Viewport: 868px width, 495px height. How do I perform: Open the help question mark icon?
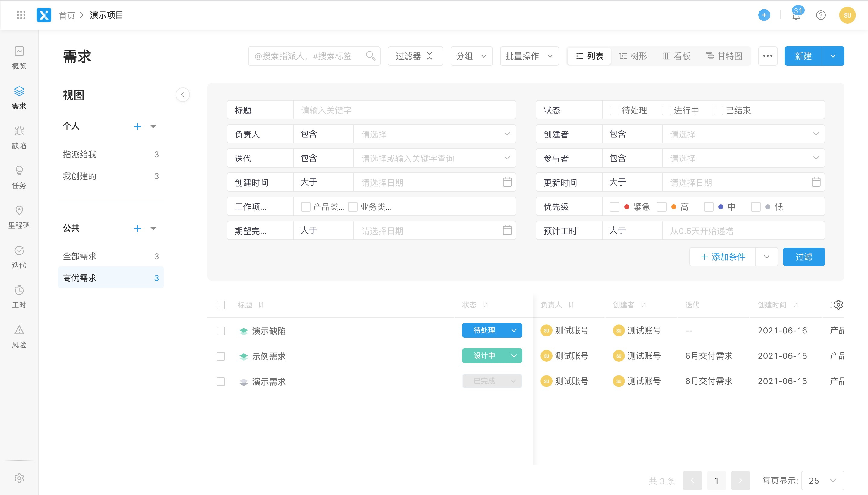click(x=821, y=15)
